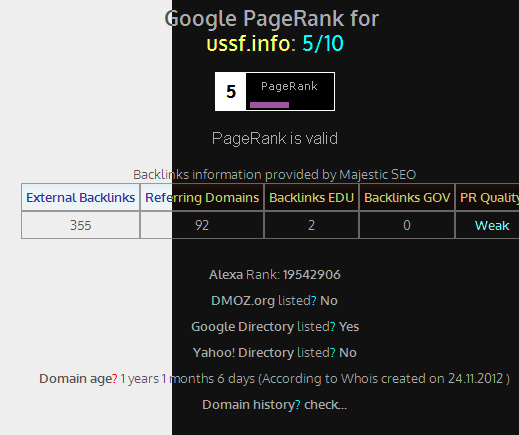The width and height of the screenshot is (519, 435).
Task: Open the Referring Domains column link
Action: (x=202, y=198)
